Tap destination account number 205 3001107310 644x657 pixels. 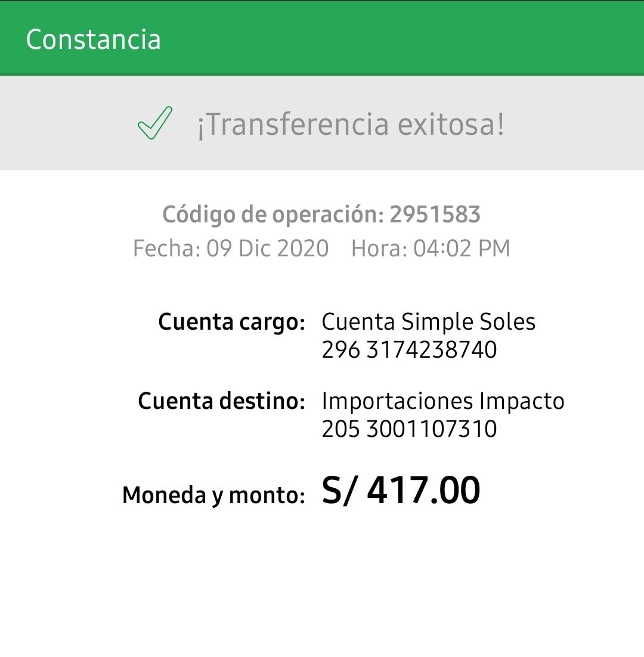coord(409,429)
